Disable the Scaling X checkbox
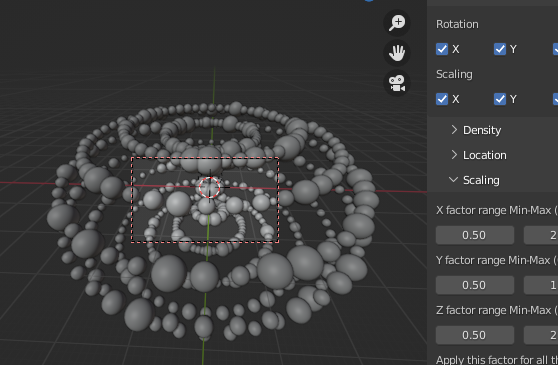This screenshot has width=558, height=365. [x=442, y=99]
